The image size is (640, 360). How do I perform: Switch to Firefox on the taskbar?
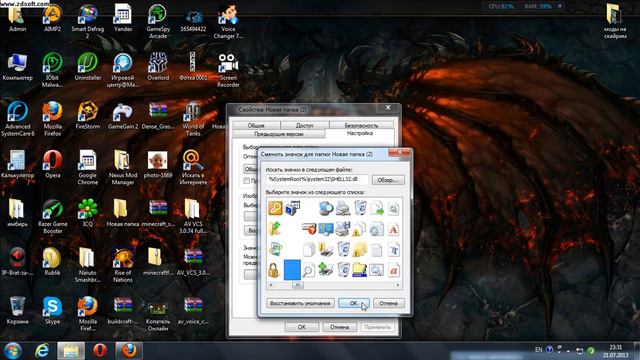(x=129, y=351)
